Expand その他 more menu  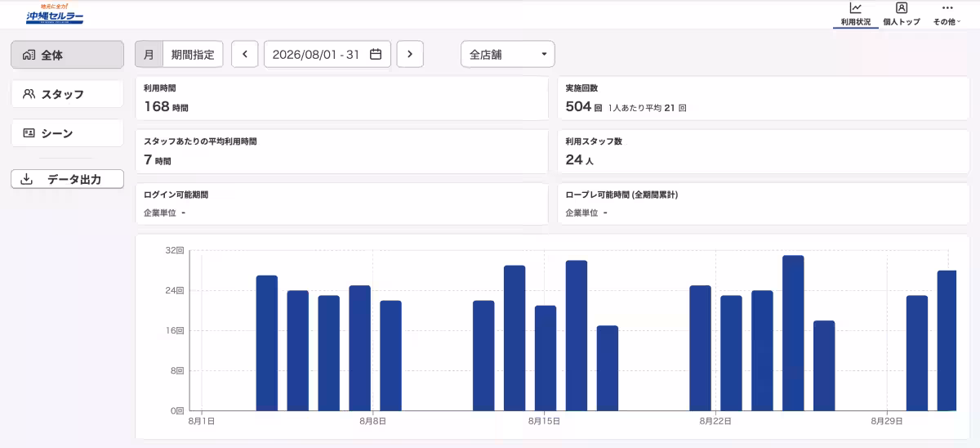947,15
